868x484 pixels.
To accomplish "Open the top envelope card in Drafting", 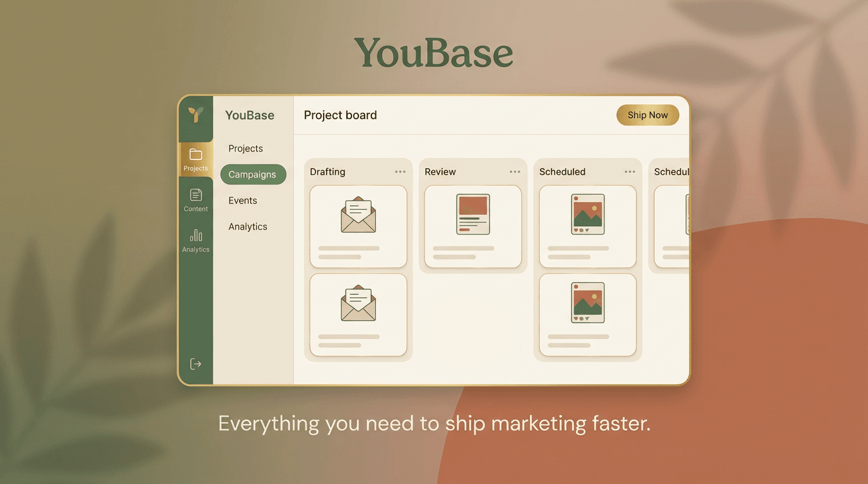I will [x=358, y=226].
